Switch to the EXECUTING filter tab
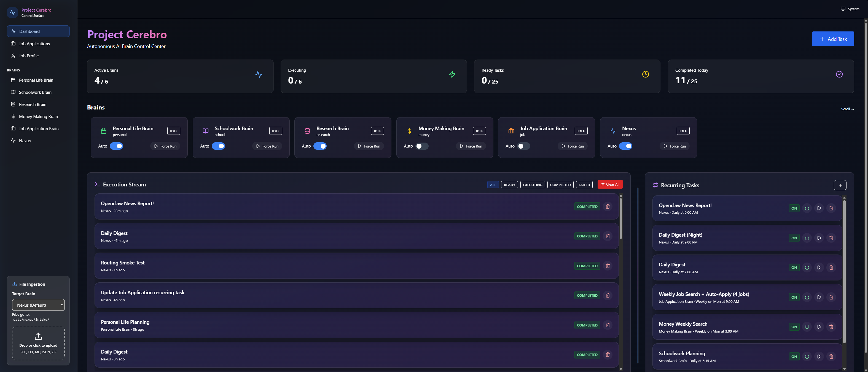Screen dimensions: 868x372 pos(532,184)
